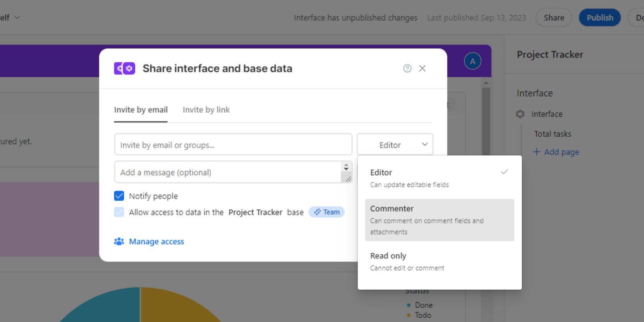Uncheck the Notify people checkbox

119,196
